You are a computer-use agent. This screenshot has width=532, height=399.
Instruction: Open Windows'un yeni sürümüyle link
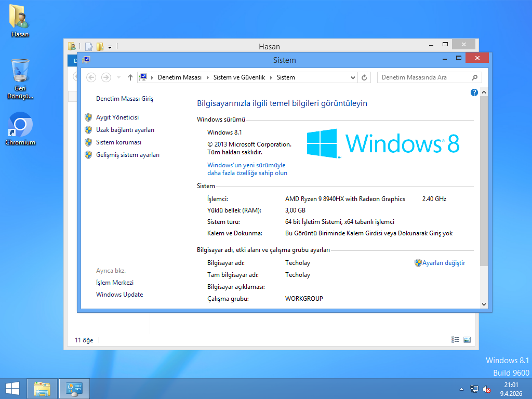(247, 169)
